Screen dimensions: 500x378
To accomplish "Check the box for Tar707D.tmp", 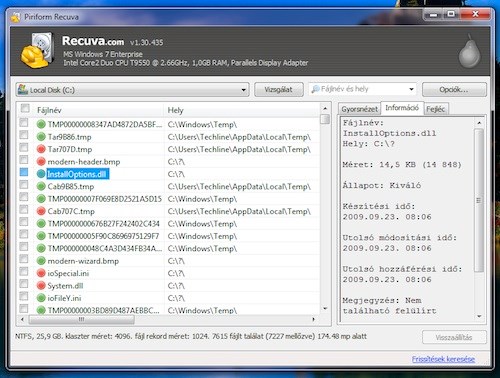I will coord(24,147).
